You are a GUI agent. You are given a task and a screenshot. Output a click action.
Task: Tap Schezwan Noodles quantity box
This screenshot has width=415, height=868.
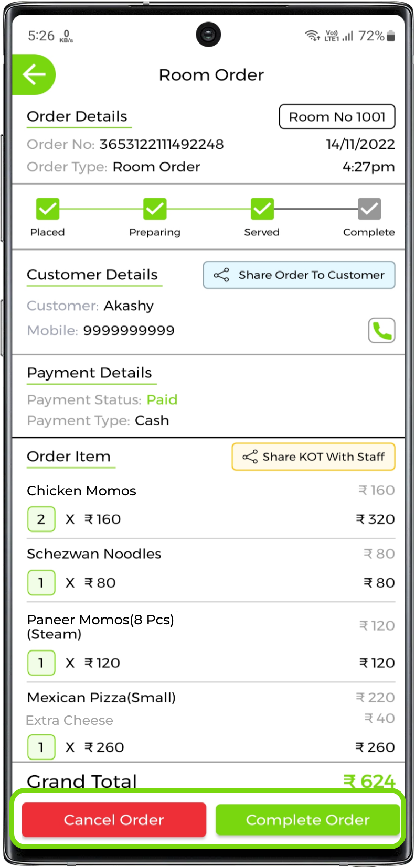point(41,583)
